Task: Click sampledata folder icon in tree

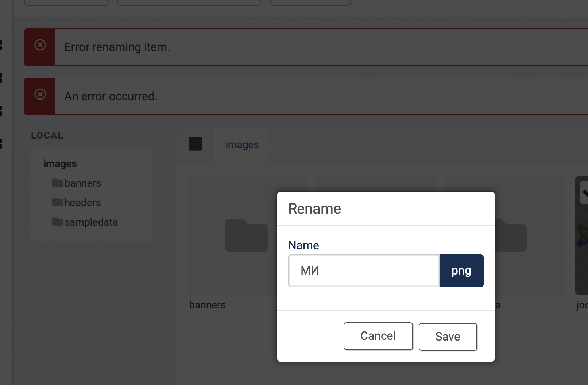Action: (58, 221)
